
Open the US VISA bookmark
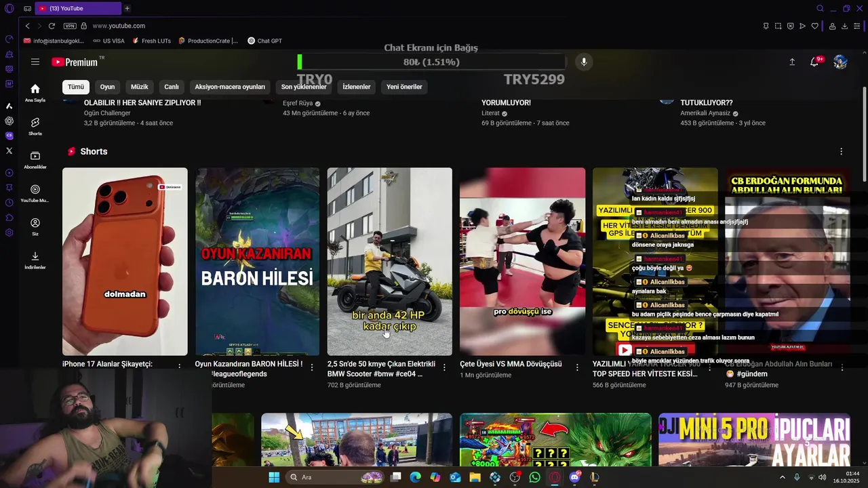tap(108, 41)
